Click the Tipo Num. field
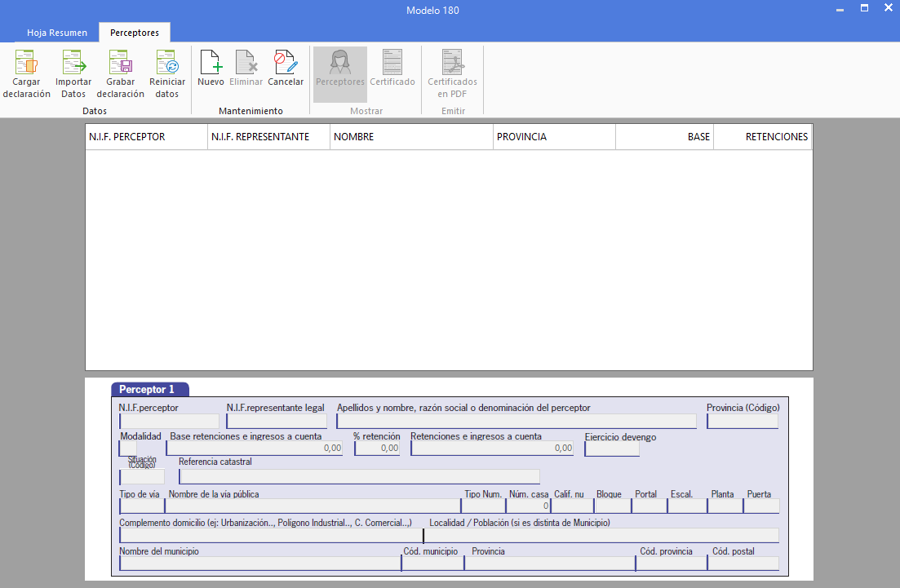 point(483,506)
